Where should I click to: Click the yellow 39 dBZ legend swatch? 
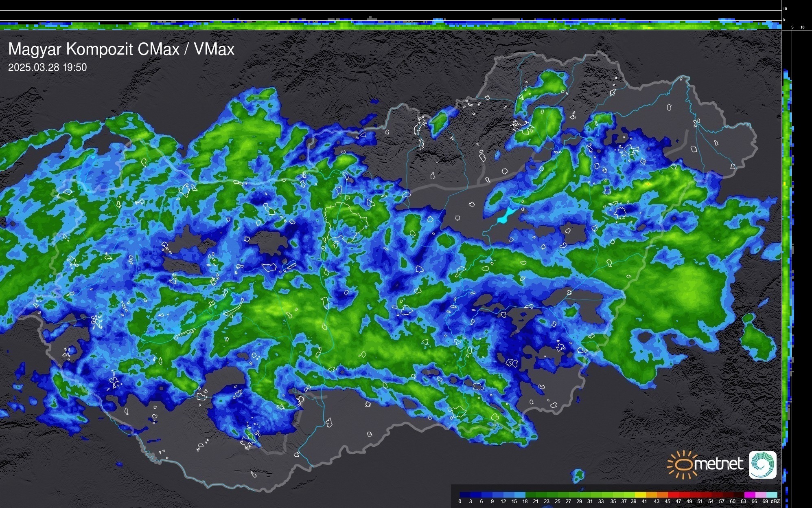(641, 495)
